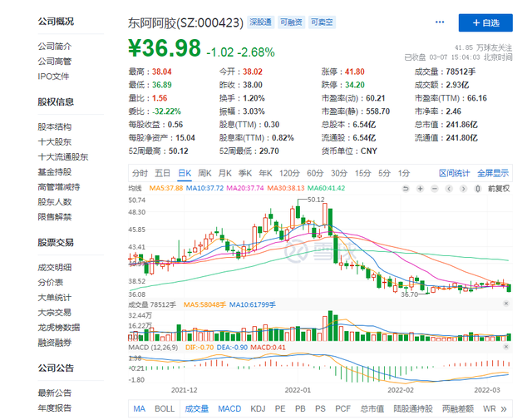The width and height of the screenshot is (532, 420).
Task: Switch to the 五日 chart tab
Action: tap(163, 174)
